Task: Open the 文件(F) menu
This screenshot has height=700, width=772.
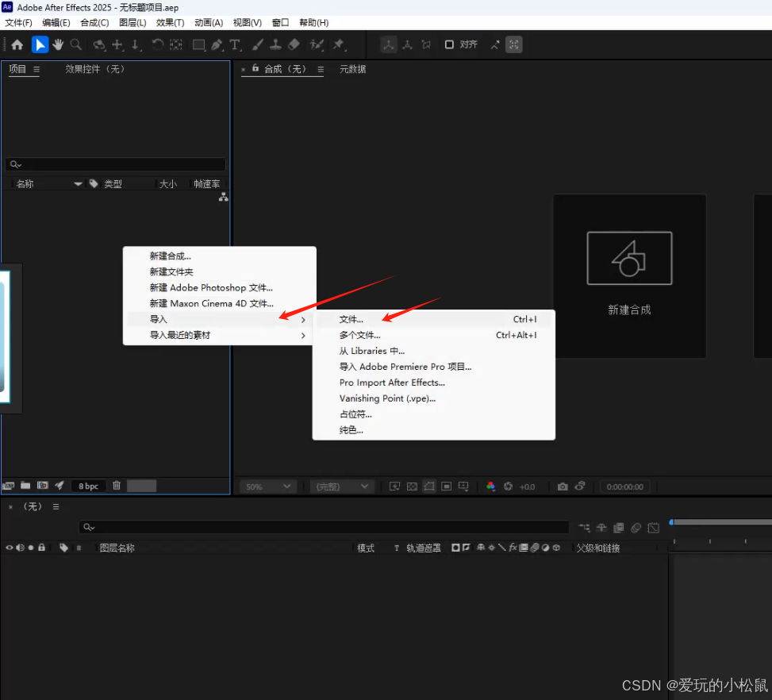Action: click(19, 23)
